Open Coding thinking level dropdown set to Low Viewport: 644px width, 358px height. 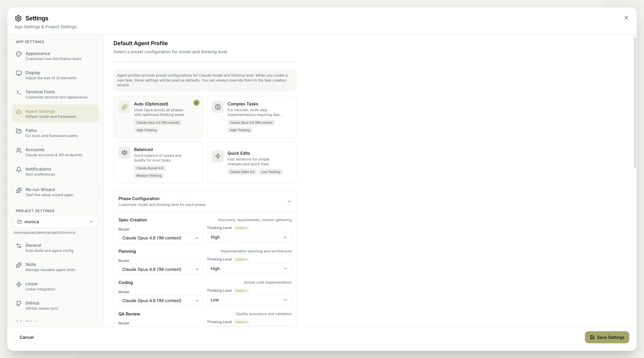[x=249, y=300]
